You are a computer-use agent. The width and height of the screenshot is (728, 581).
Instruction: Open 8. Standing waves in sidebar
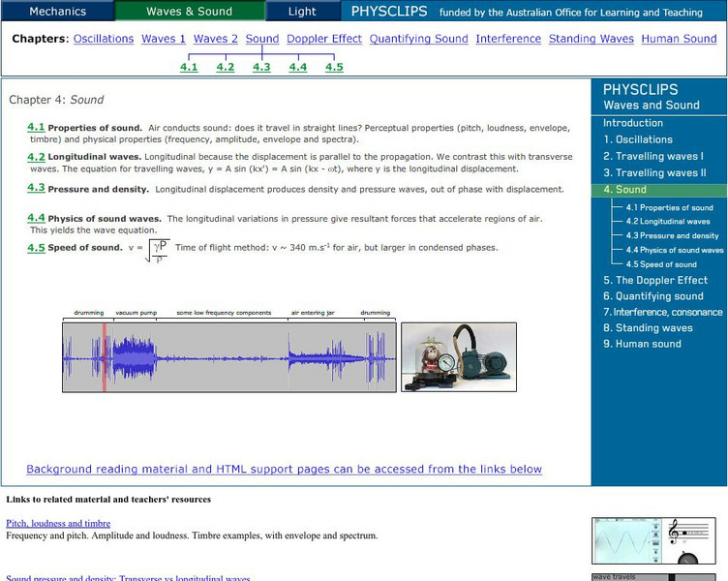coord(648,328)
